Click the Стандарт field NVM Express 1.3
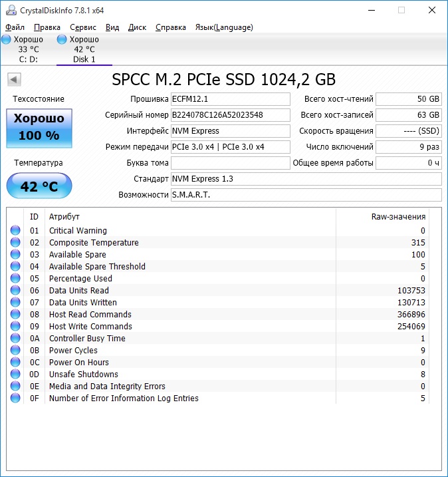The image size is (448, 477). [x=306, y=179]
